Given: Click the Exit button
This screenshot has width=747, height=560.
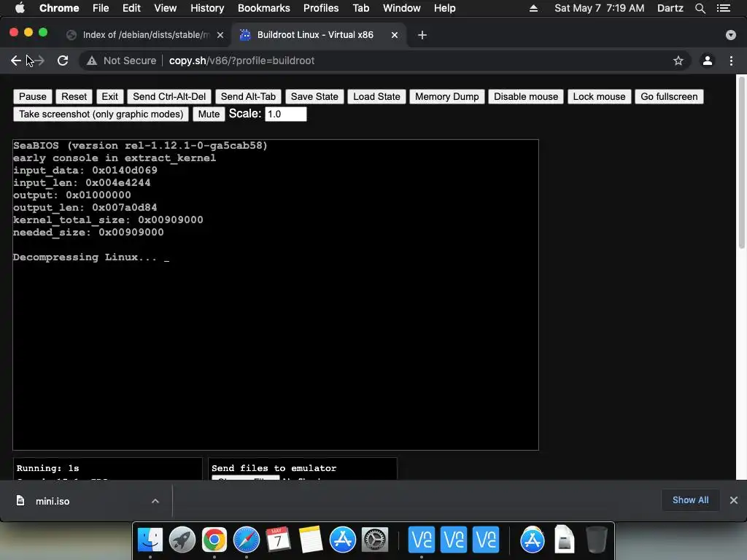Looking at the screenshot, I should click(109, 97).
